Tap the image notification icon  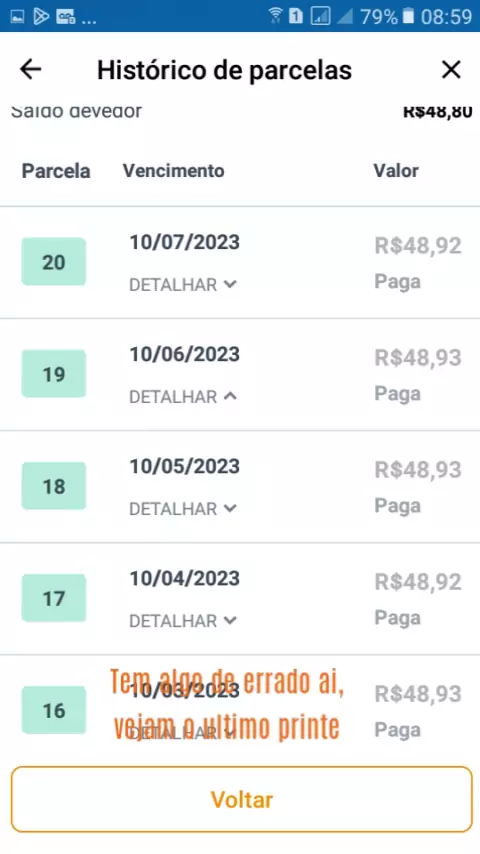pos(17,17)
